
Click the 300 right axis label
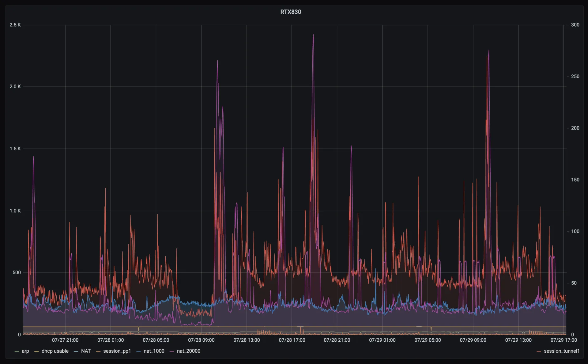(x=575, y=25)
